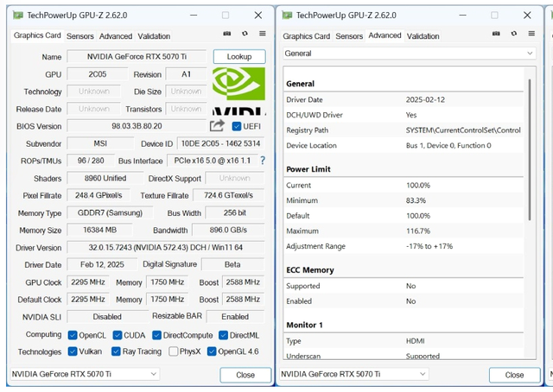The height and width of the screenshot is (392, 553).
Task: Switch to Graphics Card tab in left window
Action: tap(37, 35)
